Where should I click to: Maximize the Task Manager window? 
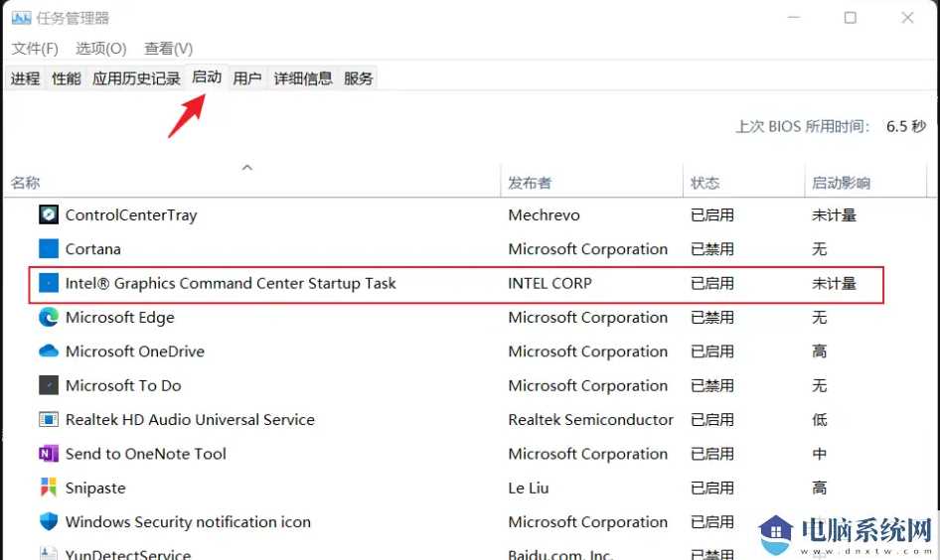pyautogui.click(x=851, y=18)
